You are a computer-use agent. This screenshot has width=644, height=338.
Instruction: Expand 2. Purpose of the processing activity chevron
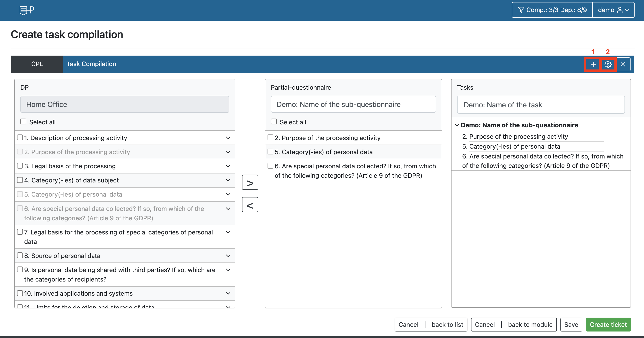coord(228,152)
